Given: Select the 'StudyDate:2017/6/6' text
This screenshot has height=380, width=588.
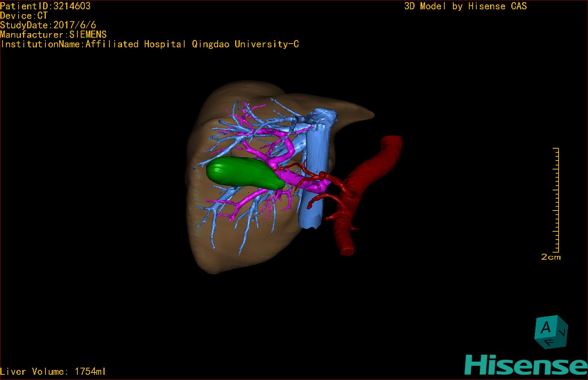Looking at the screenshot, I should [x=48, y=25].
